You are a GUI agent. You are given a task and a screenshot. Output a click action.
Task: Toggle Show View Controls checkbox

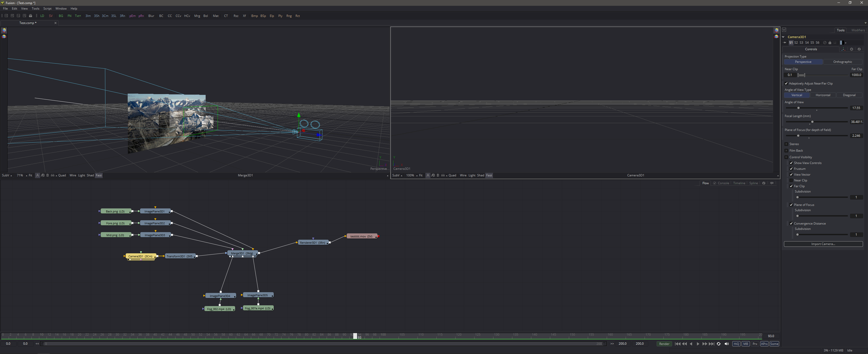tap(791, 163)
